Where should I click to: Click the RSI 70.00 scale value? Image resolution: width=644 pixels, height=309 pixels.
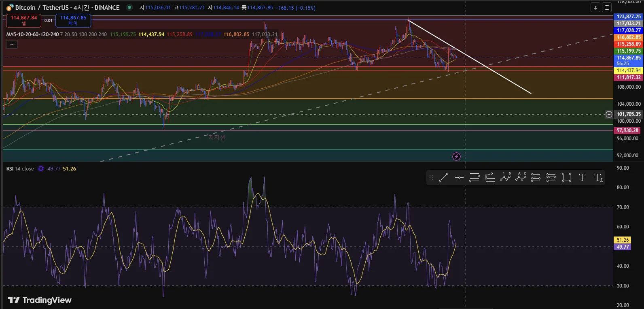tap(623, 207)
